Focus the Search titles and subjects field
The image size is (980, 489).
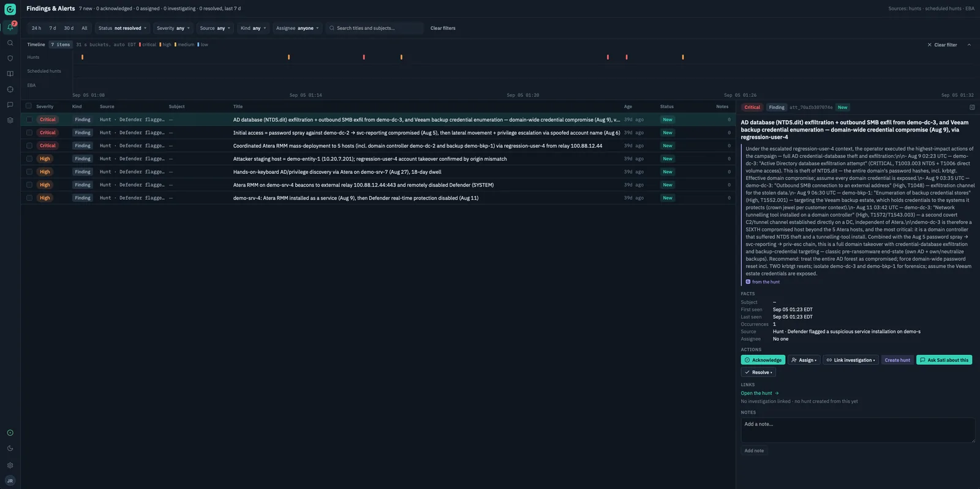point(375,28)
